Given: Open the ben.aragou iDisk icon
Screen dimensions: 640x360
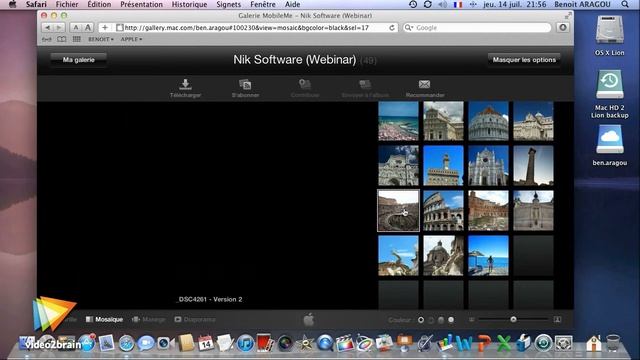Looking at the screenshot, I should tap(609, 139).
